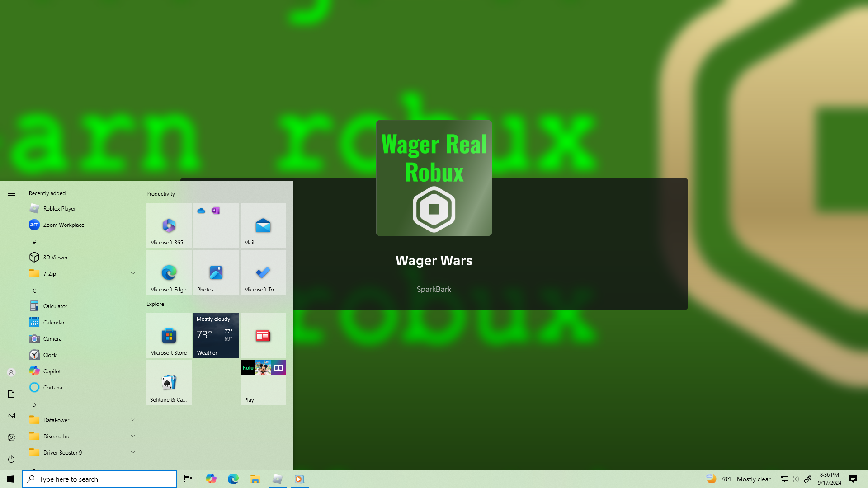Open the Solitaire & Casual Games tile
The width and height of the screenshot is (868, 488).
(169, 383)
